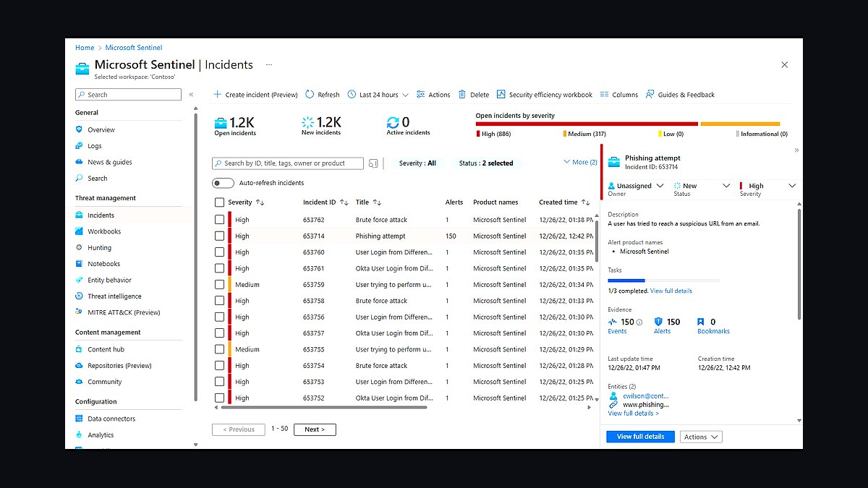
Task: Click the Bookmarks icon in Evidence
Action: coord(700,322)
